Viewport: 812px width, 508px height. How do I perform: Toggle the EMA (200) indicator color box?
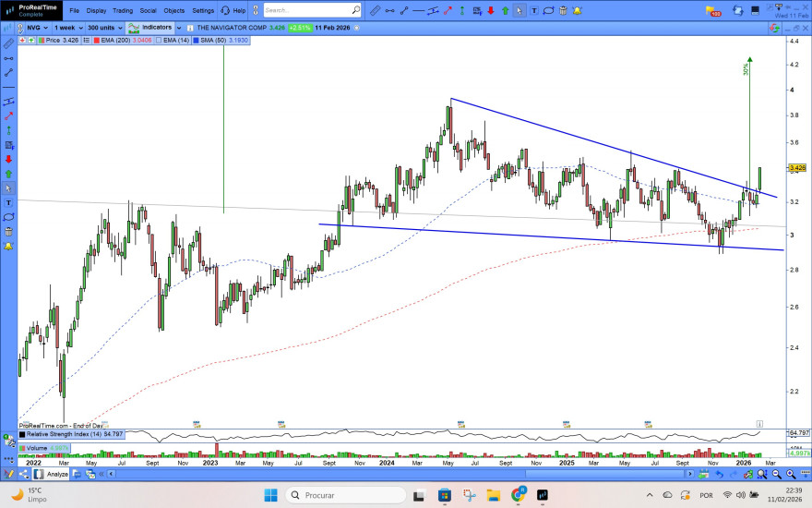tap(96, 41)
